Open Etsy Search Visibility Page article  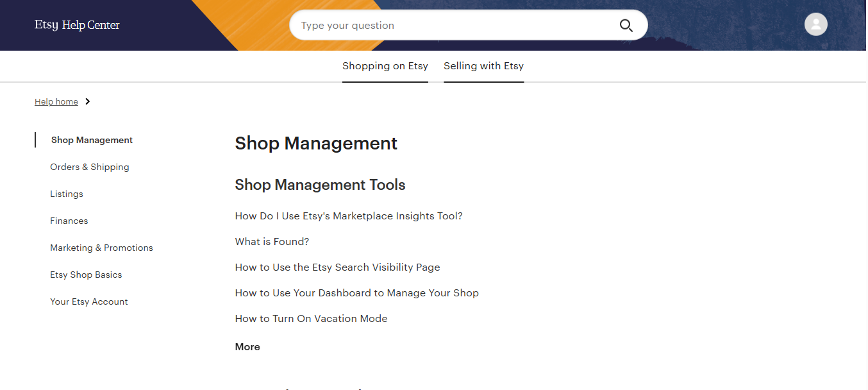(x=337, y=267)
